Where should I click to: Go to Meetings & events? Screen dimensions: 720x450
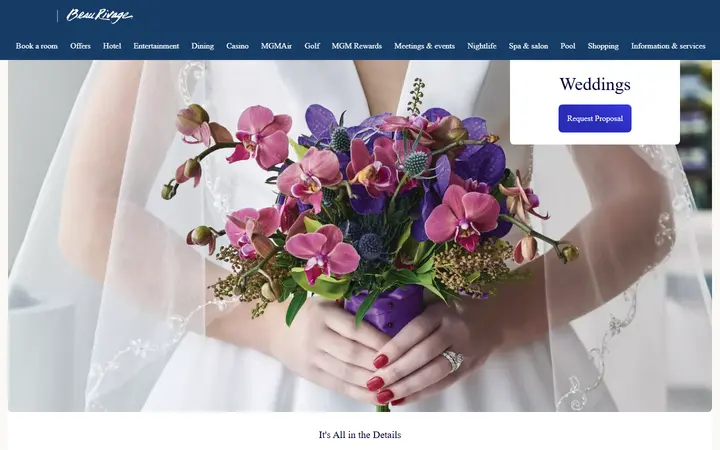[x=424, y=46]
